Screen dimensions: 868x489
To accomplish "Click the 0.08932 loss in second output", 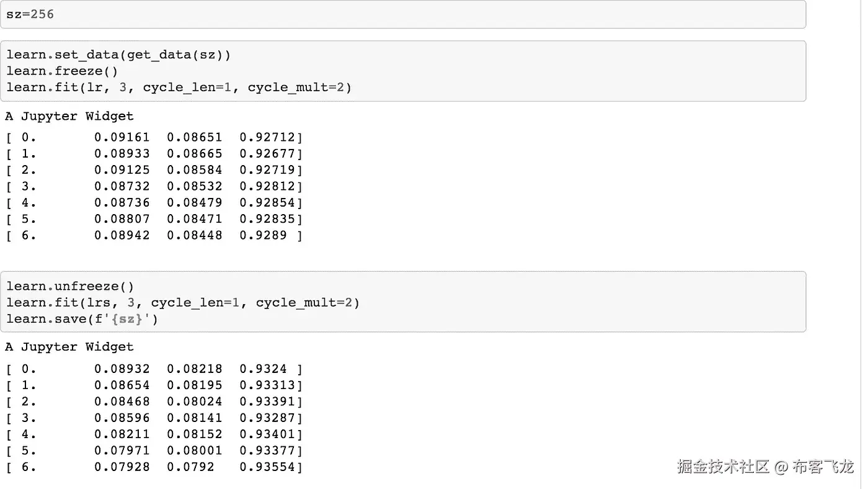I will point(122,369).
